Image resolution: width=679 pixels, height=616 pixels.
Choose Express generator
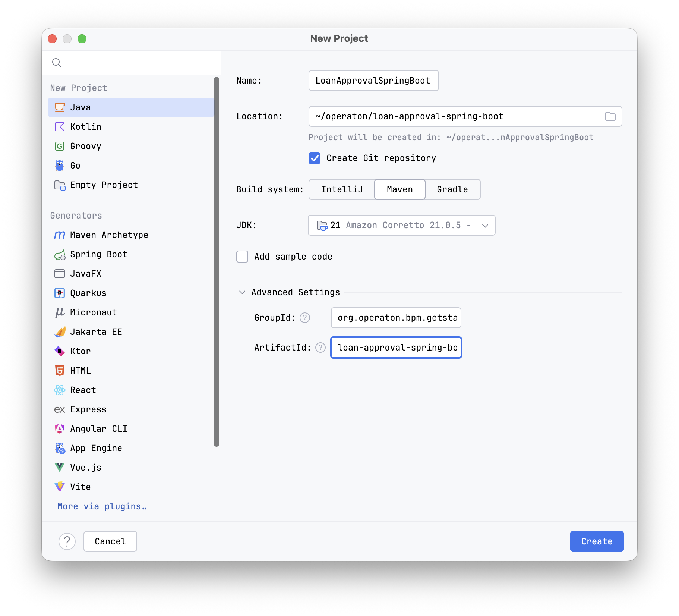(131, 409)
